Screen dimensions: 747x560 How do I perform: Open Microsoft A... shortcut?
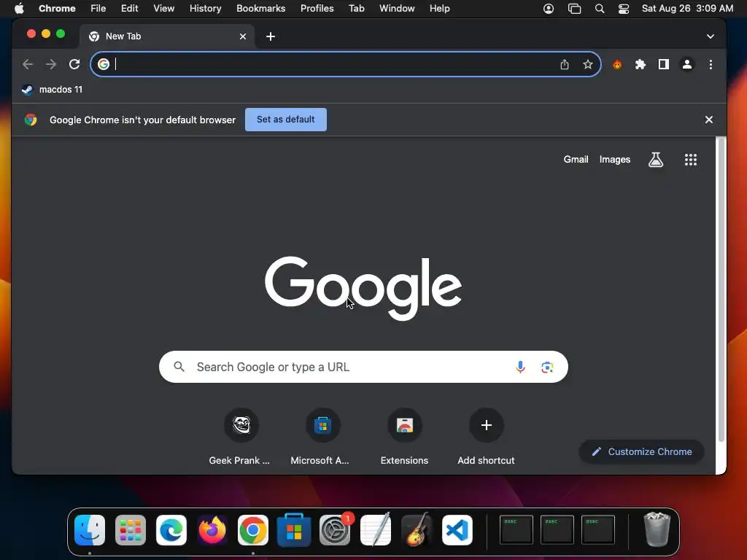click(322, 437)
